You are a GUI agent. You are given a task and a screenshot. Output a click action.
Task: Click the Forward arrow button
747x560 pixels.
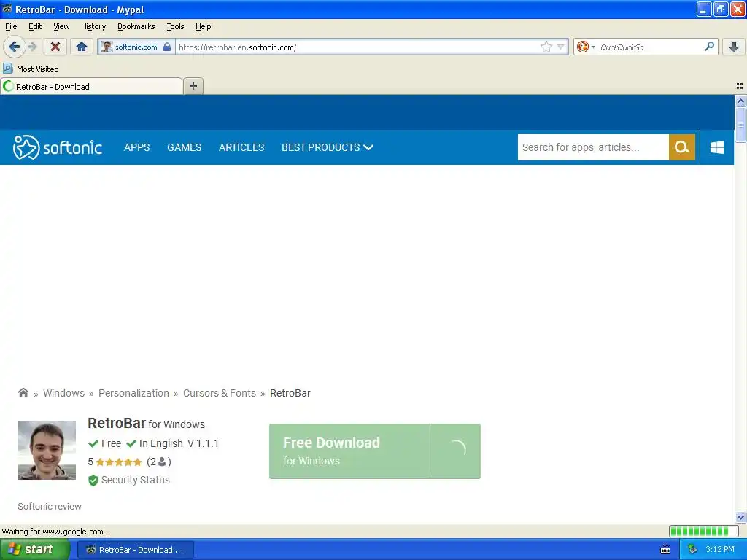[x=32, y=47]
